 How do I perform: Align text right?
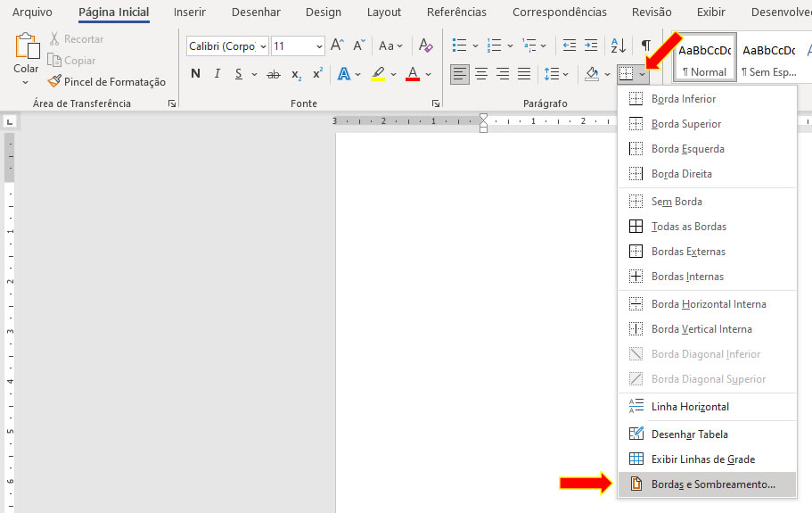click(x=503, y=74)
